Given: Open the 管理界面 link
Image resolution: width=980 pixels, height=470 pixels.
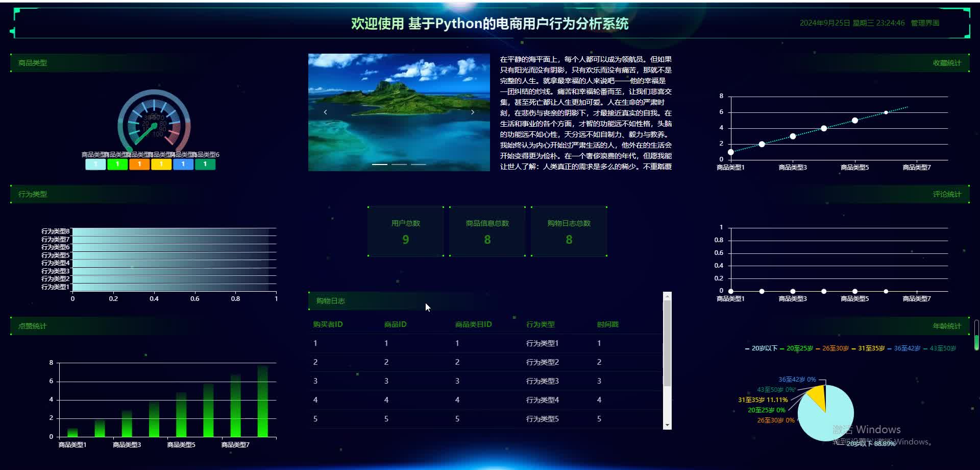Looking at the screenshot, I should coord(925,23).
